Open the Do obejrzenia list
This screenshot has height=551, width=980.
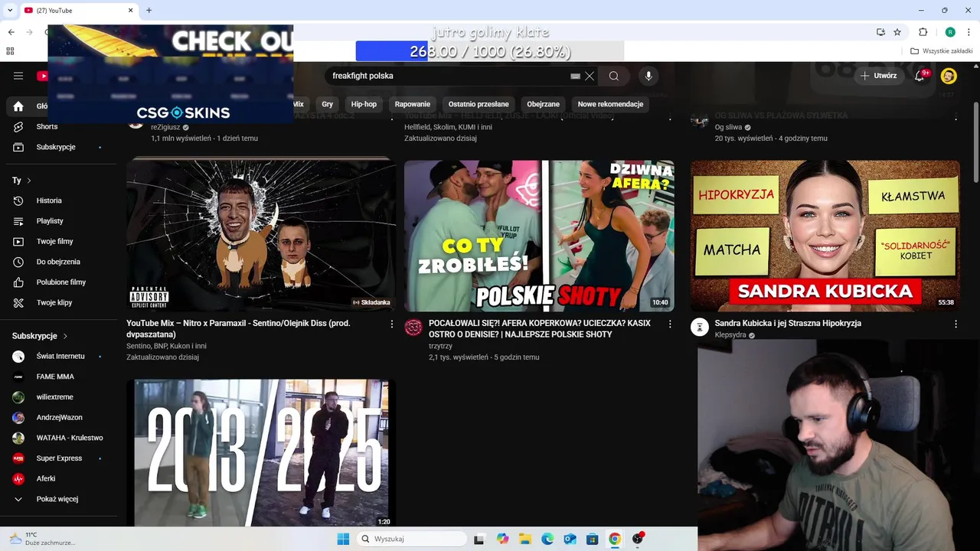click(x=58, y=262)
